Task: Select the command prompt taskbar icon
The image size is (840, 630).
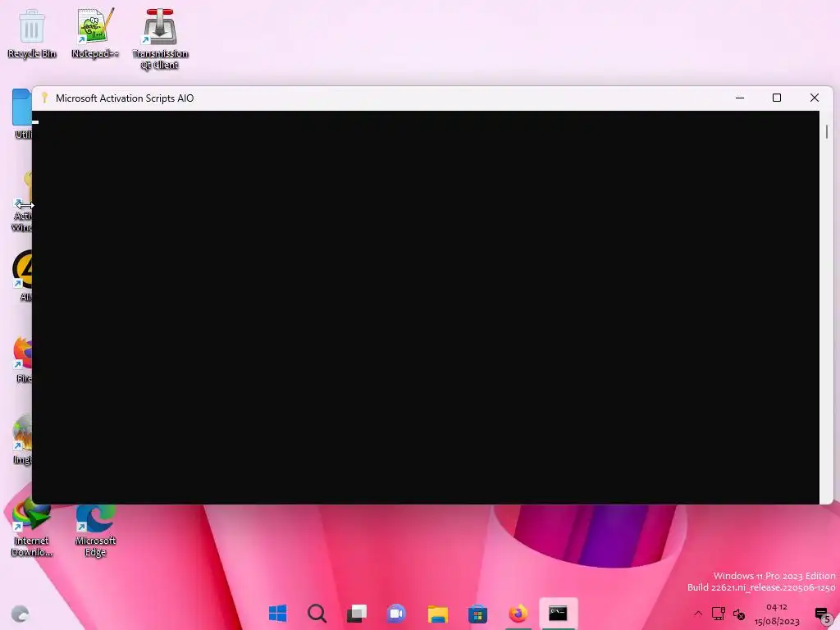Action: click(x=558, y=614)
